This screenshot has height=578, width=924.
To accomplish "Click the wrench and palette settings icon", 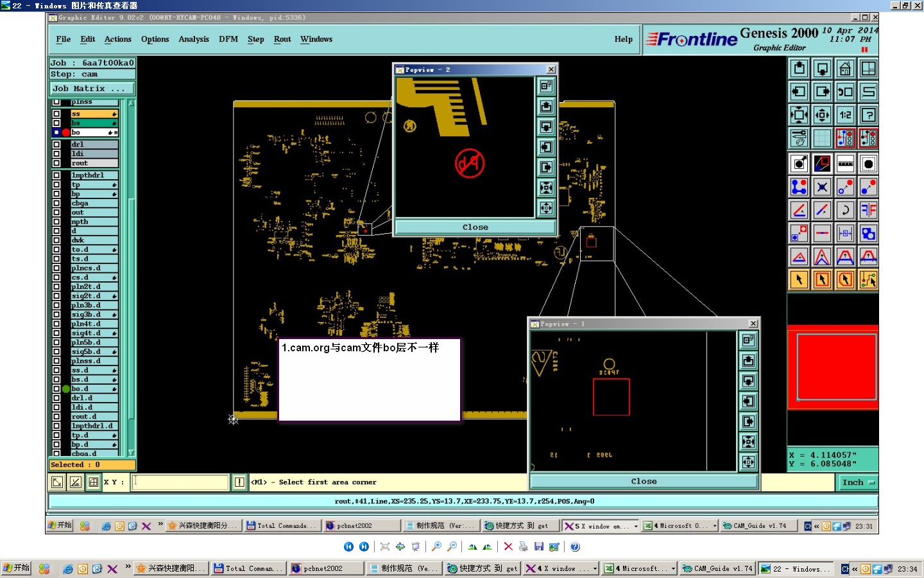I will 799,138.
